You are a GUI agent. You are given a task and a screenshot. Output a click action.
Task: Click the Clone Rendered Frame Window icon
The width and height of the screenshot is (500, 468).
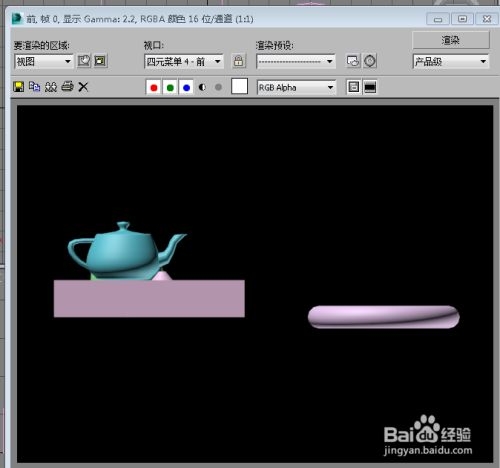[x=51, y=87]
